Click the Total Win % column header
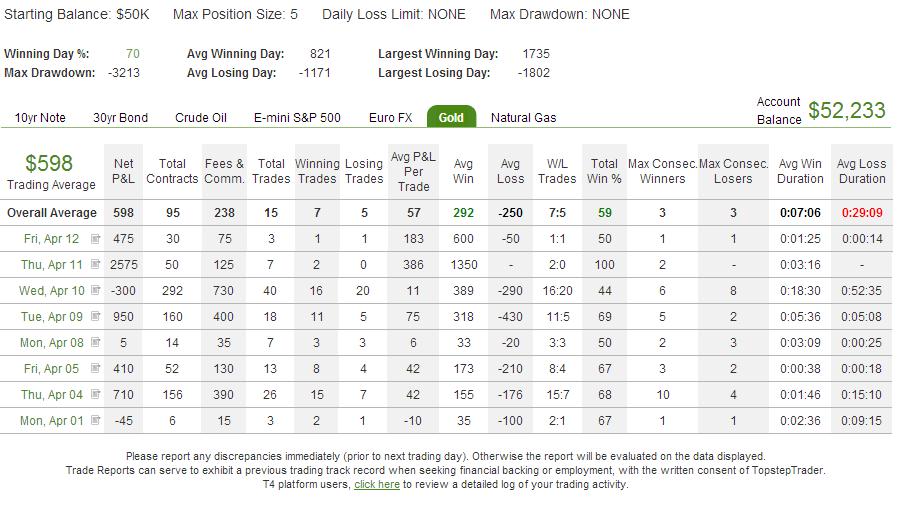 coord(604,171)
